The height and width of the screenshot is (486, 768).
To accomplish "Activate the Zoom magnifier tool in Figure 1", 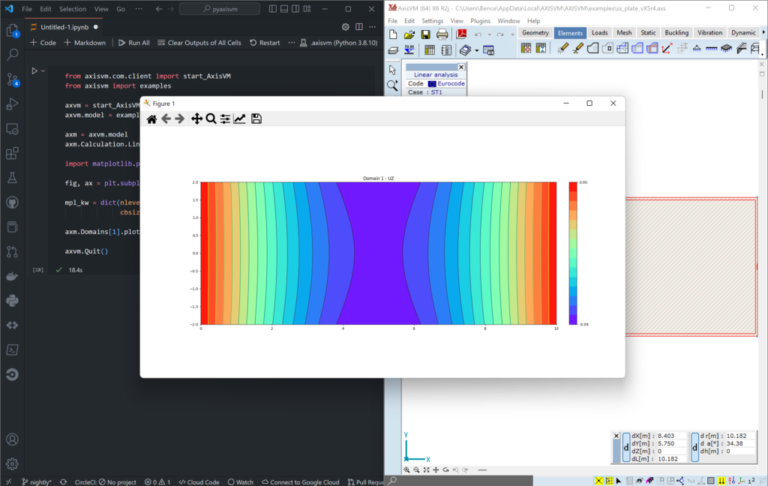I will pos(211,119).
